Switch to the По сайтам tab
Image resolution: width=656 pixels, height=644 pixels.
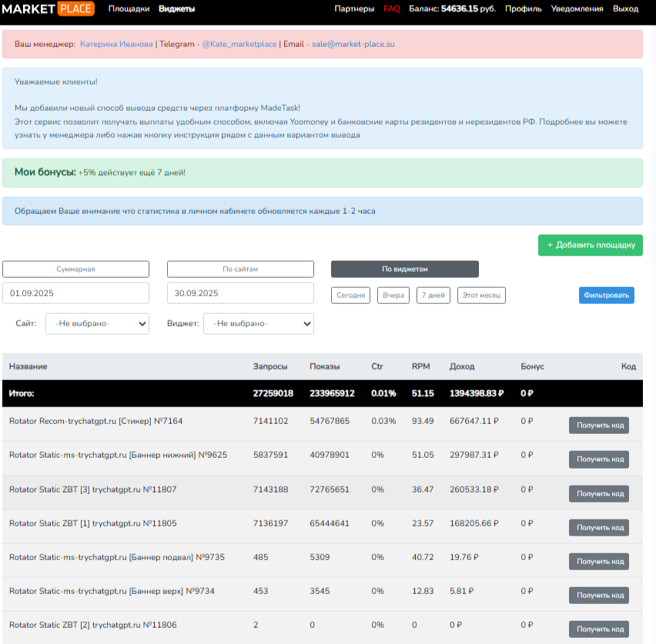pos(240,269)
